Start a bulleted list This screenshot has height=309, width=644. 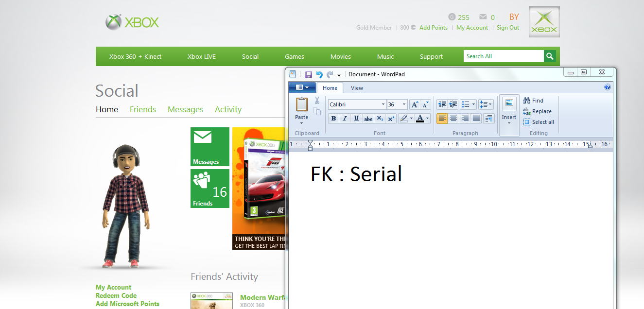(x=466, y=104)
